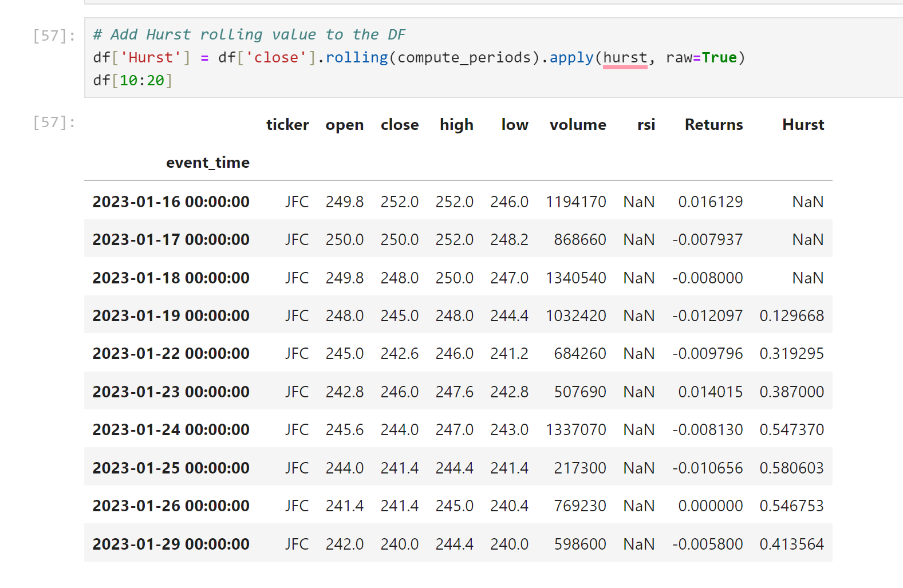903x588 pixels.
Task: Select row 2023-01-22 00:00:00
Action: [458, 353]
